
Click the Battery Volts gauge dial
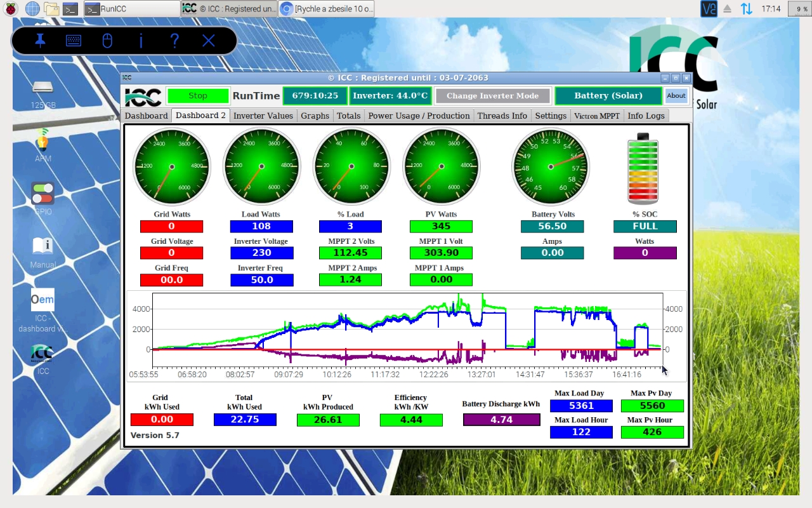551,166
